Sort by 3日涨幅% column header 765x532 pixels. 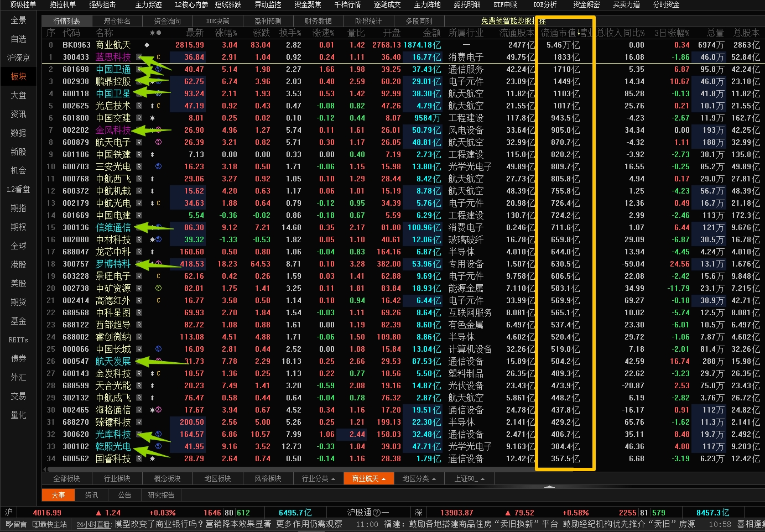click(672, 33)
